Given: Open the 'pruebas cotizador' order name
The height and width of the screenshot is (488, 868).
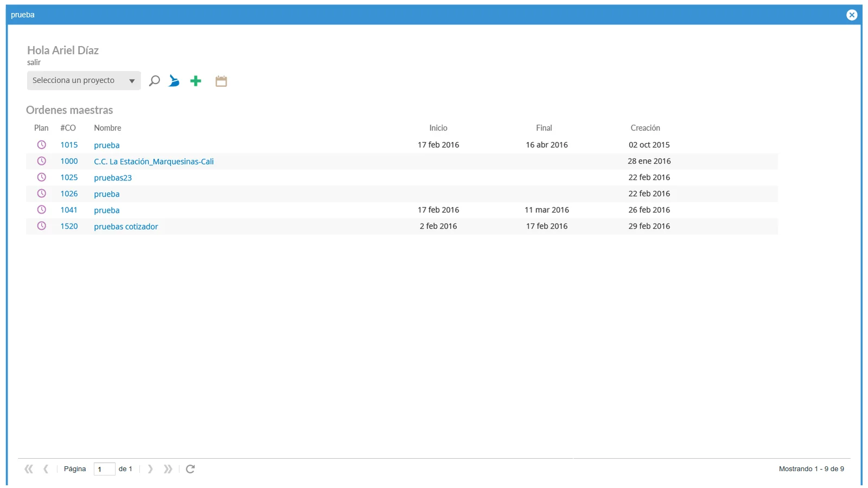Looking at the screenshot, I should pyautogui.click(x=126, y=227).
